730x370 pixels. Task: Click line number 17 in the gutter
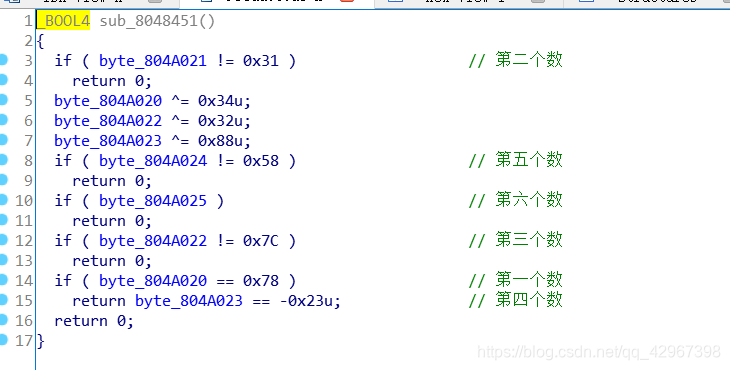[x=24, y=342]
